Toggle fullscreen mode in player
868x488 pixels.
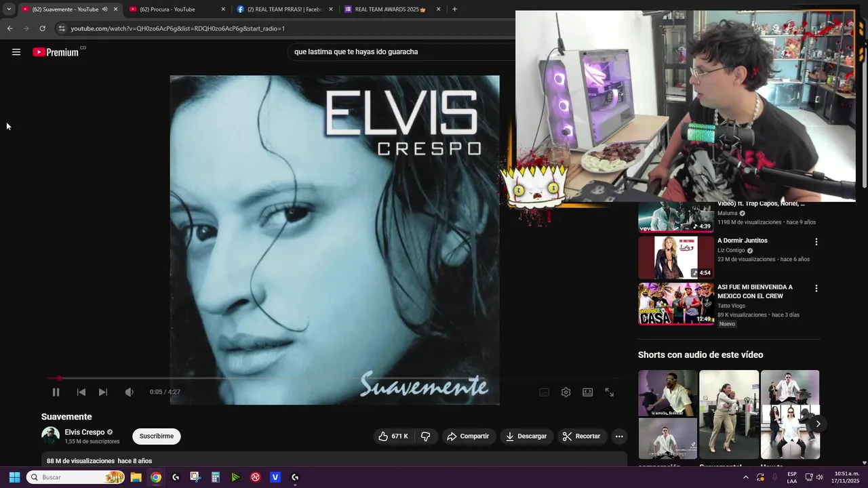[x=610, y=392]
